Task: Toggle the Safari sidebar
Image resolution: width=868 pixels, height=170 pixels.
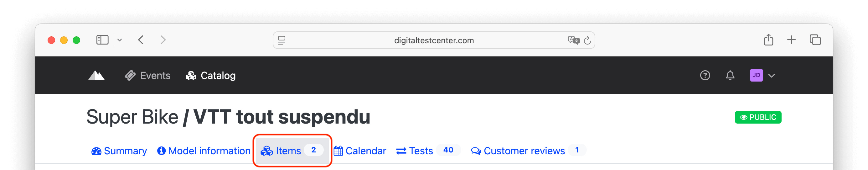Action: point(102,40)
